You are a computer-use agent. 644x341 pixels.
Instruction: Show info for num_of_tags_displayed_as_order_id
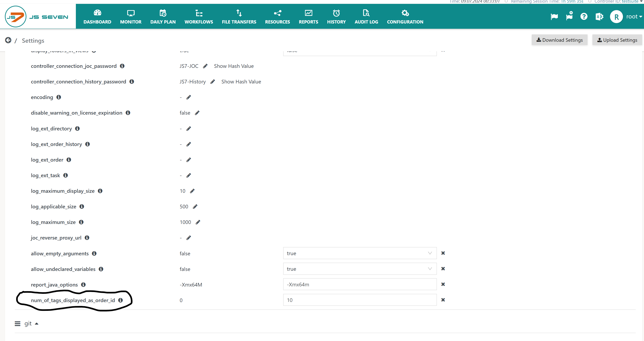[120, 300]
